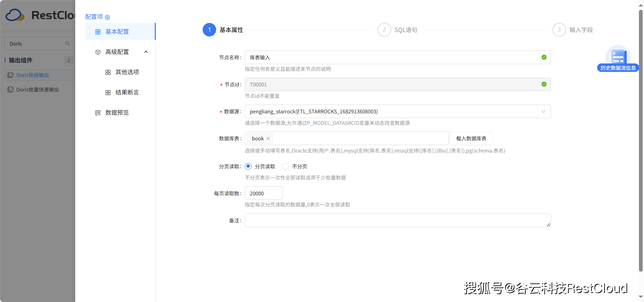Open the 数据预览 menu item
Viewport: 644px width, 302px height.
pyautogui.click(x=117, y=113)
